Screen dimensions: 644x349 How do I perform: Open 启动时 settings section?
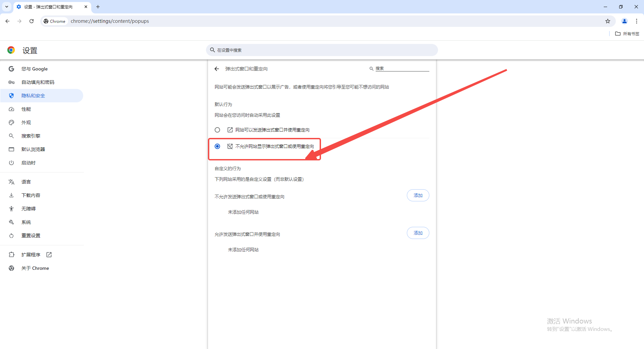point(42,163)
